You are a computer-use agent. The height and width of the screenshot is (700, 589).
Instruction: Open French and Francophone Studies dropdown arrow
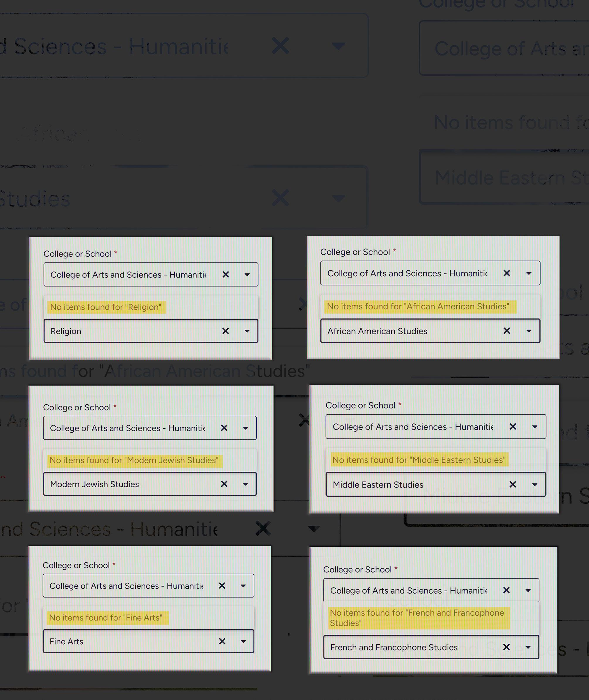tap(528, 648)
